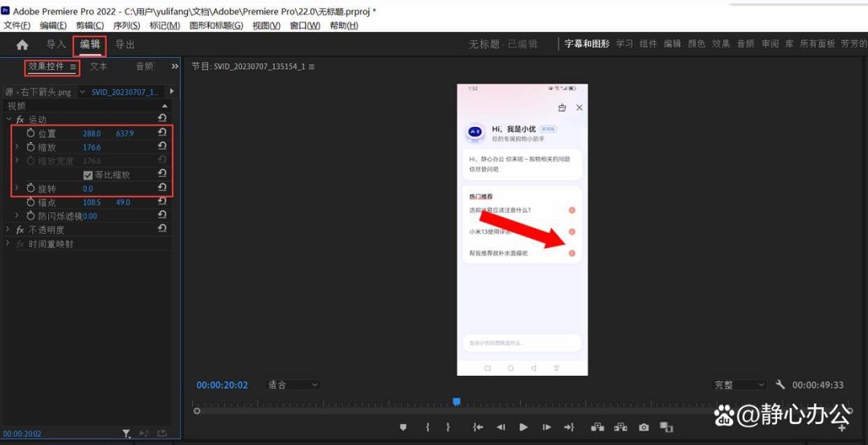Toggle the Position (位置) animation stopwatch

[x=31, y=133]
